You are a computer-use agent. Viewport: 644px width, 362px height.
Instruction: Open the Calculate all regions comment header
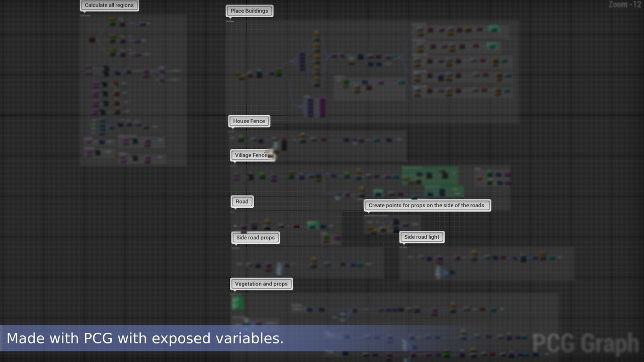pos(109,5)
